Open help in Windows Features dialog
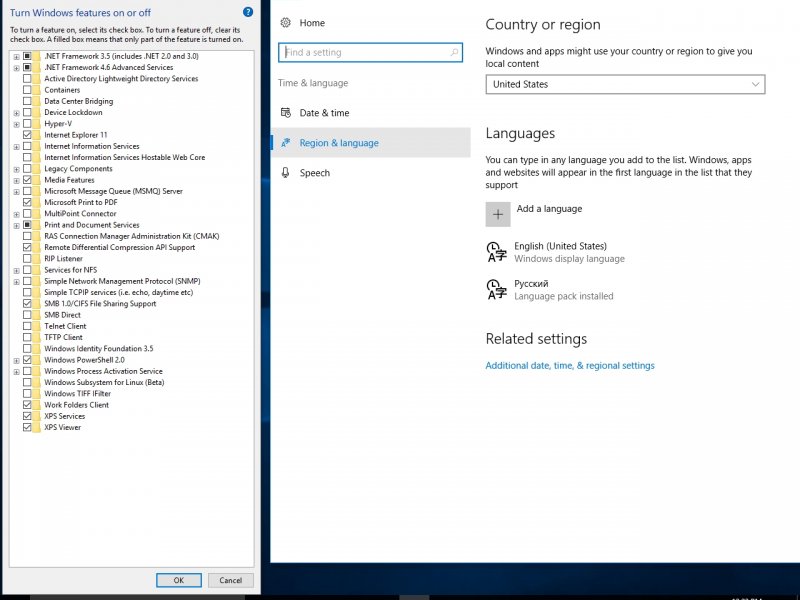Screen dimensions: 800x600 [248, 12]
